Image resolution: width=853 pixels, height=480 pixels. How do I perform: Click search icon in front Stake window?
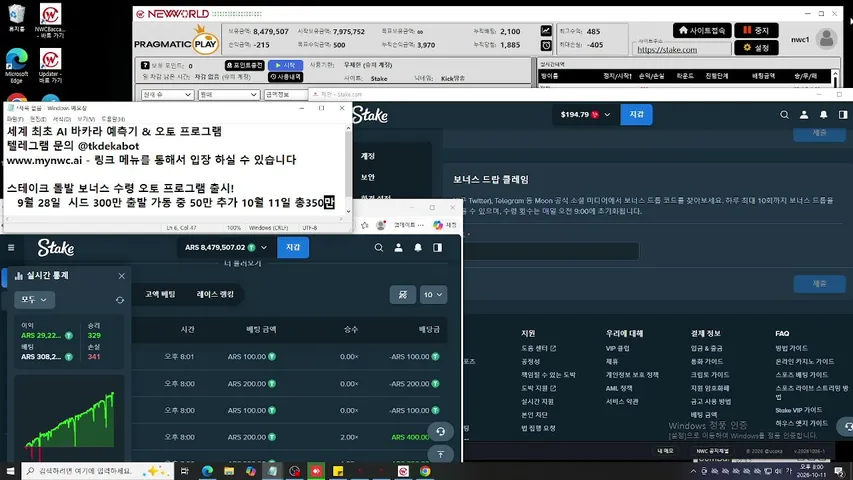tap(379, 248)
